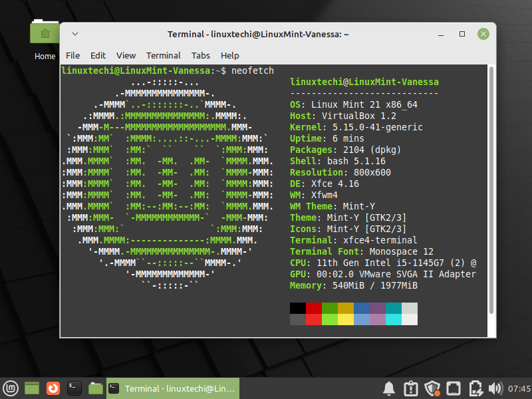Click the dark green color block
The image size is (532, 399).
point(330,308)
